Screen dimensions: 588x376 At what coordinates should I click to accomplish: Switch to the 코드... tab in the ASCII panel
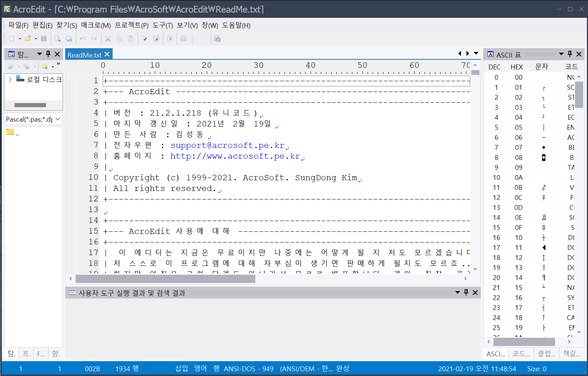tap(521, 353)
